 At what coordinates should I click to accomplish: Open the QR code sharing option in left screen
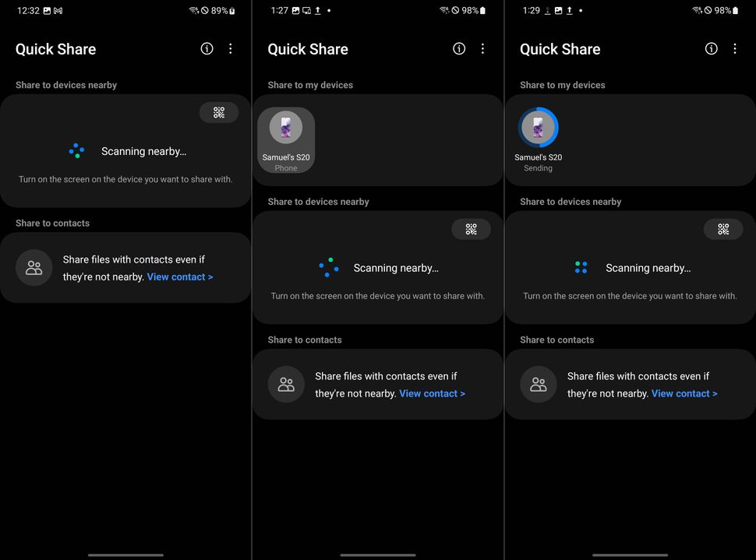tap(219, 112)
